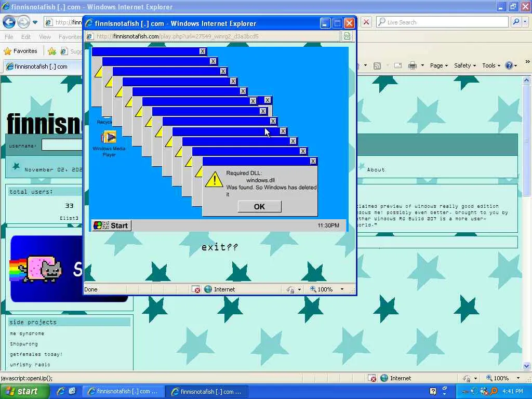Click the Live Search magnifier button
The width and height of the screenshot is (532, 399).
[516, 22]
